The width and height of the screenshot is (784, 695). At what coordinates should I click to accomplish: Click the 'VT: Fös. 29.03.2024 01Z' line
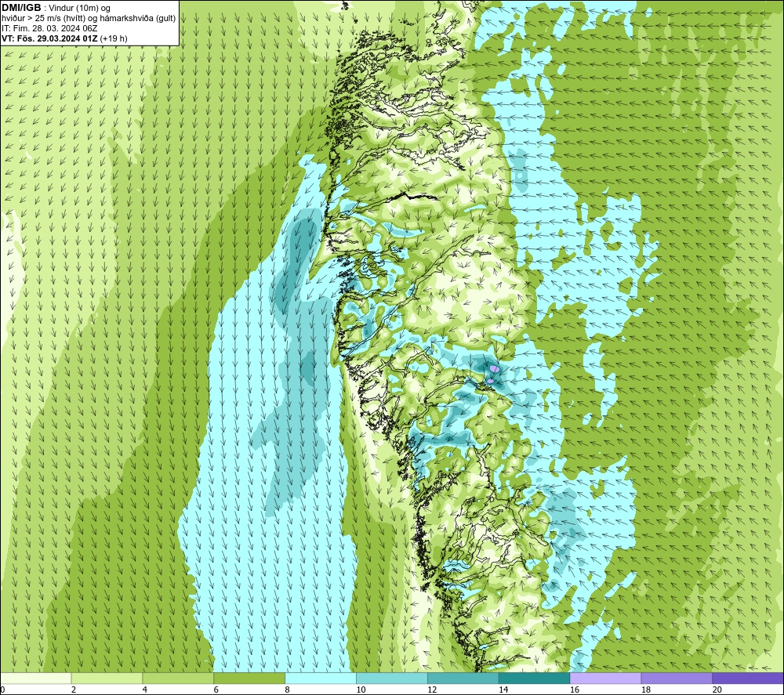click(50, 38)
